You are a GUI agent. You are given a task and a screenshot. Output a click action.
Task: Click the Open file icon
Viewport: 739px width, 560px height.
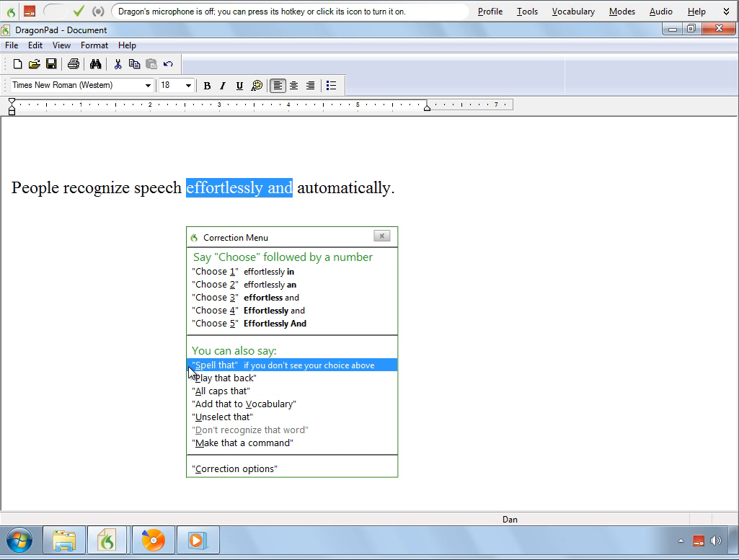[35, 63]
